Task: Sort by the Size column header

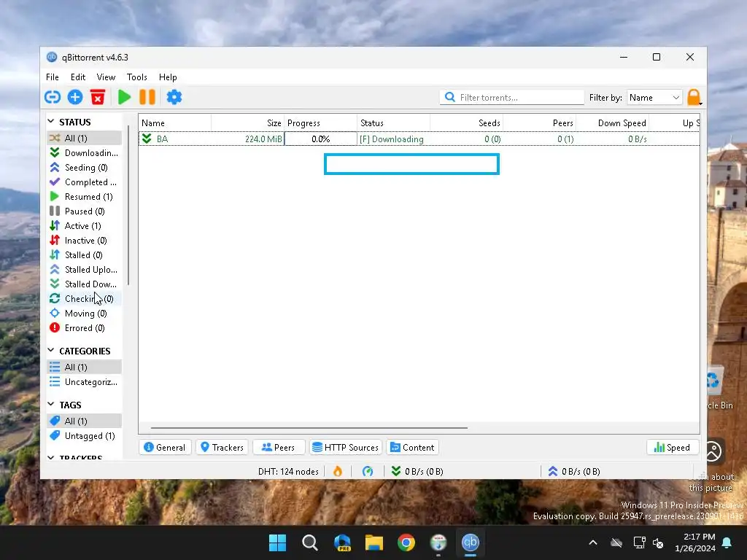Action: 248,122
